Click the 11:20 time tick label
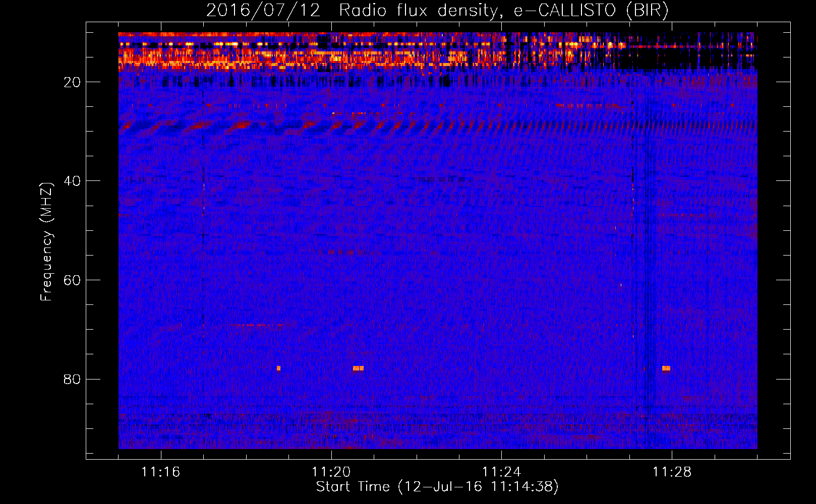This screenshot has height=504, width=816. [x=331, y=472]
